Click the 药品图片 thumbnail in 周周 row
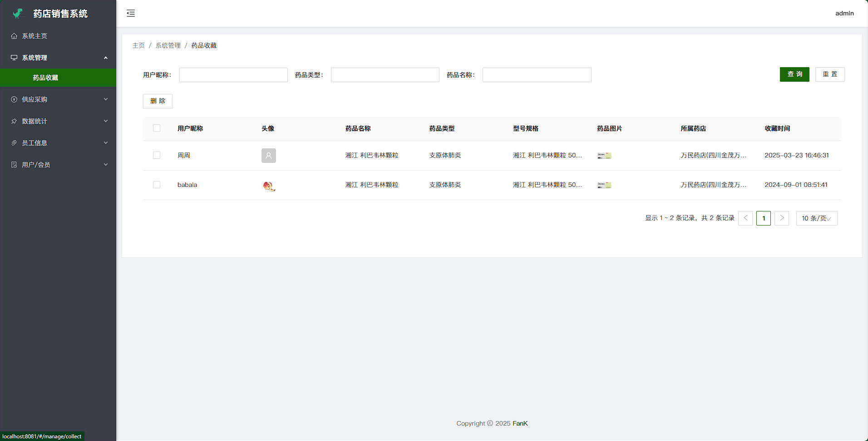868x441 pixels. click(x=604, y=156)
